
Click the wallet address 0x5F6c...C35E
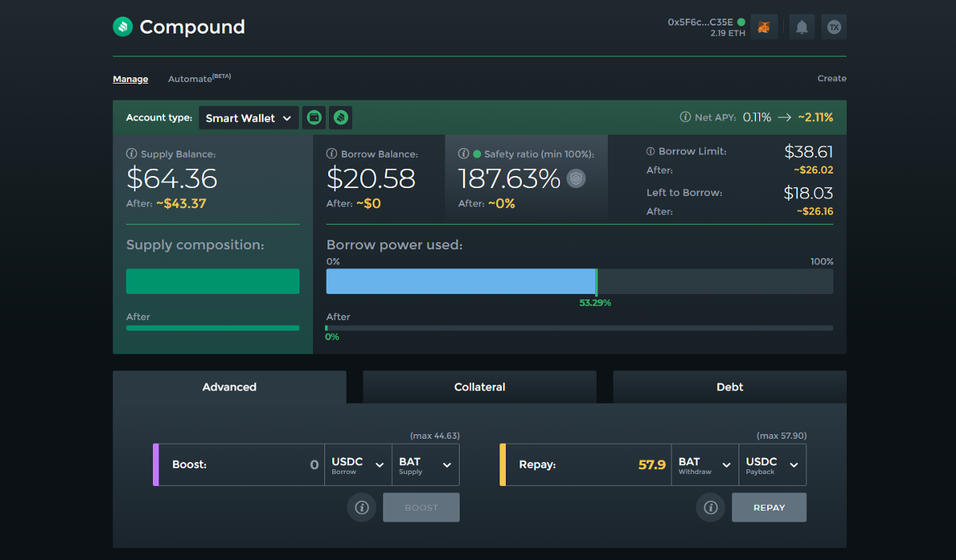pos(700,22)
